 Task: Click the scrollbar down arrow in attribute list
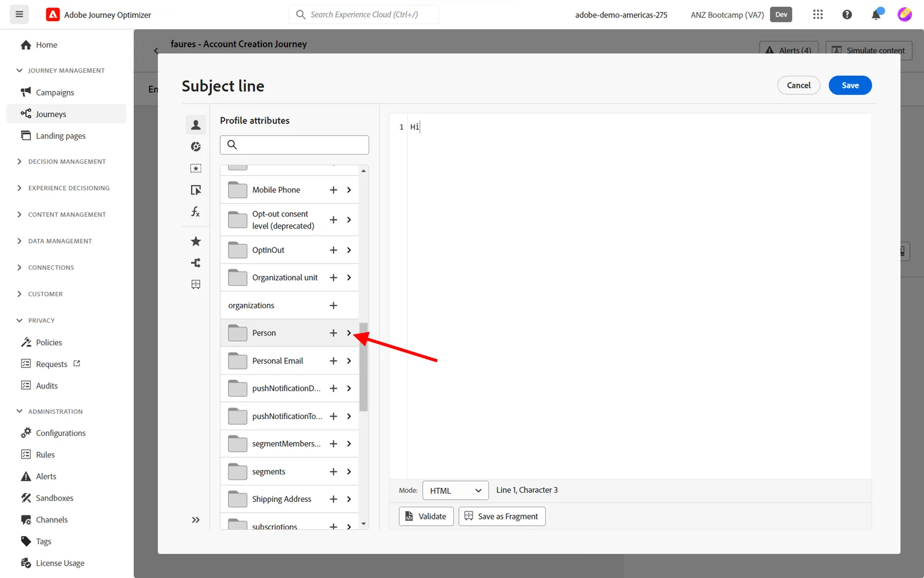click(363, 524)
